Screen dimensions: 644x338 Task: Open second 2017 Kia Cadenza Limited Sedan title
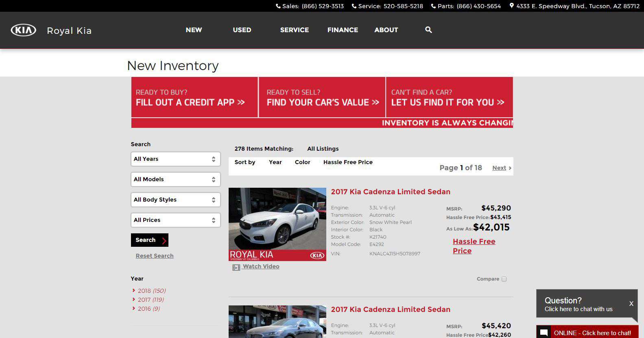point(391,309)
